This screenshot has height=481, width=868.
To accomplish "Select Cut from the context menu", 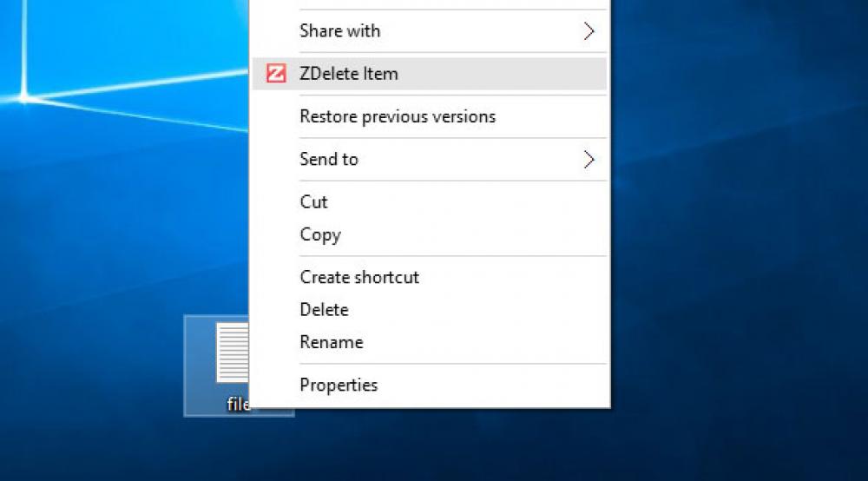I will pos(430,202).
